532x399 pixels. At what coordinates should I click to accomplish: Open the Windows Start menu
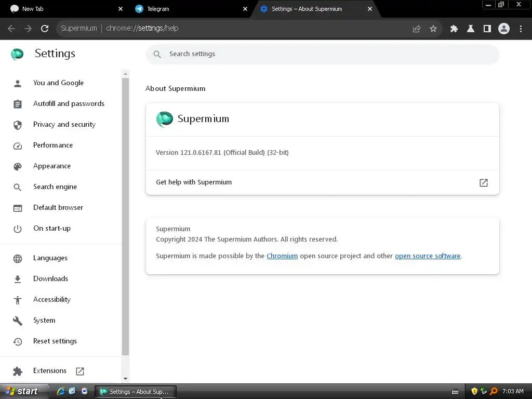click(x=24, y=392)
